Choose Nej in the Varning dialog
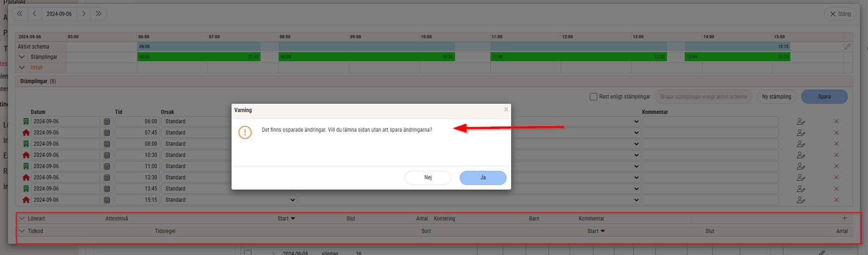 click(428, 177)
